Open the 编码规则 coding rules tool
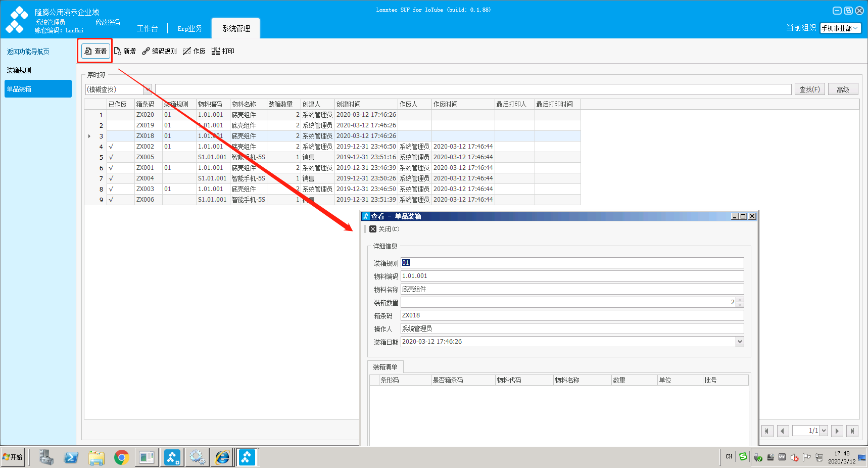The width and height of the screenshot is (868, 468). (x=159, y=51)
